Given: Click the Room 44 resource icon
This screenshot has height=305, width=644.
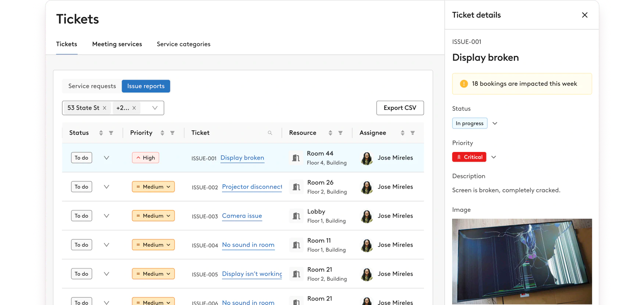Looking at the screenshot, I should click(296, 158).
